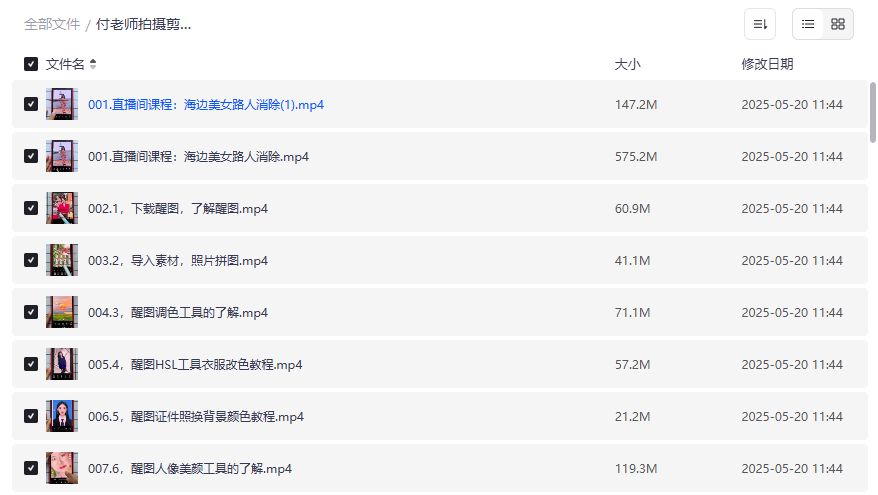Click the date of the 71.1M file

792,313
